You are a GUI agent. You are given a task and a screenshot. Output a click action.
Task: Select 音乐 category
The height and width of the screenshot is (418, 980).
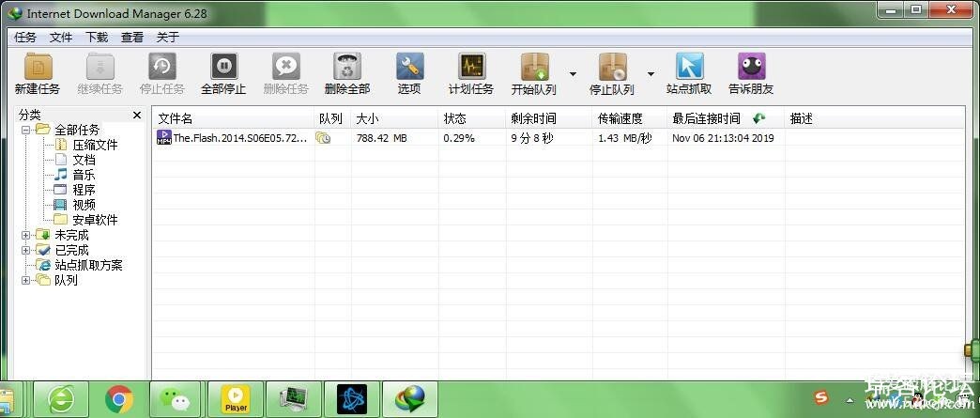[84, 176]
